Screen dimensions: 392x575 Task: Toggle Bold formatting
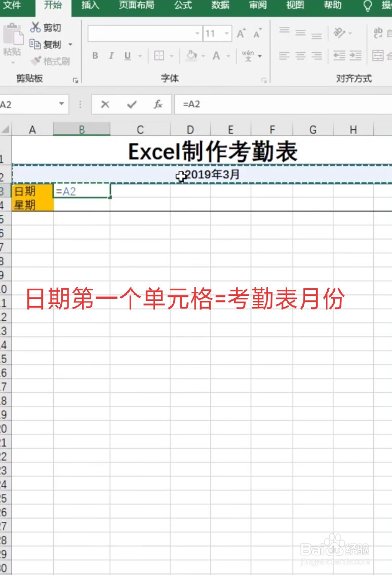point(95,56)
